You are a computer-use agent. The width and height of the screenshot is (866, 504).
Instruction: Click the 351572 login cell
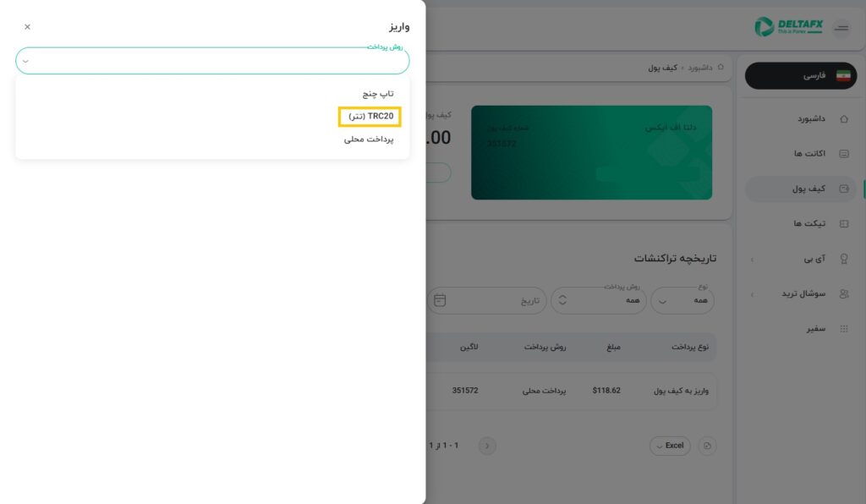pos(465,391)
